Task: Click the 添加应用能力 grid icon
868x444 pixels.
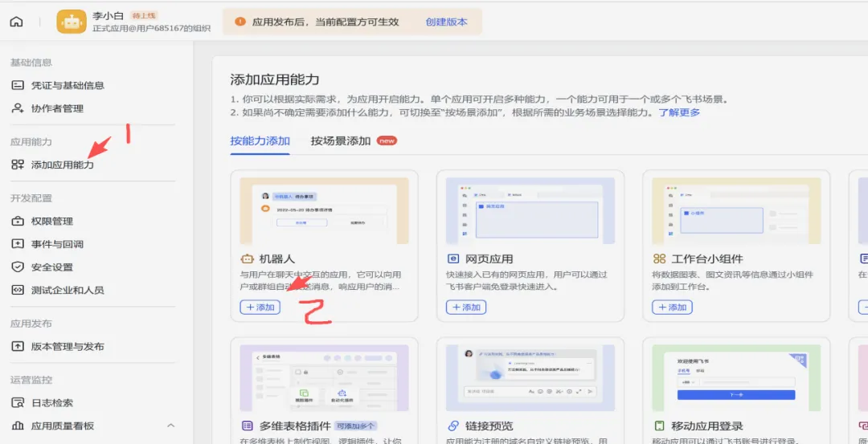Action: (x=18, y=165)
